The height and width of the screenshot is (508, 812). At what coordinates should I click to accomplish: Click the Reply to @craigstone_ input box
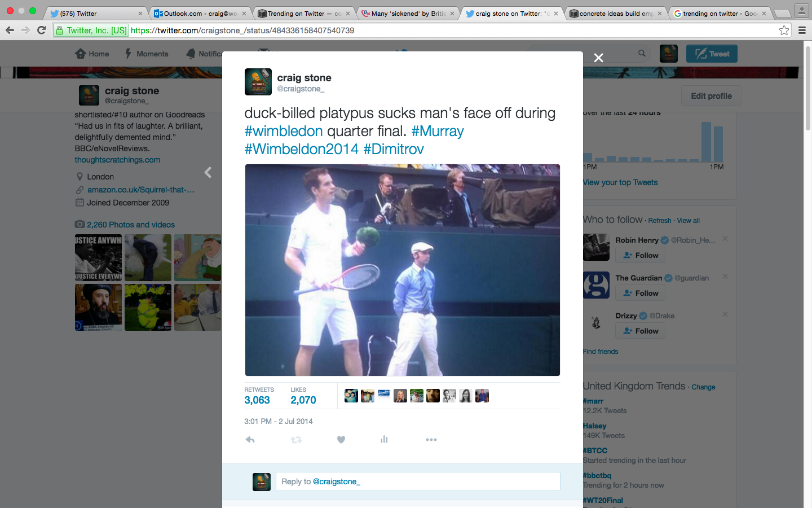coord(418,481)
